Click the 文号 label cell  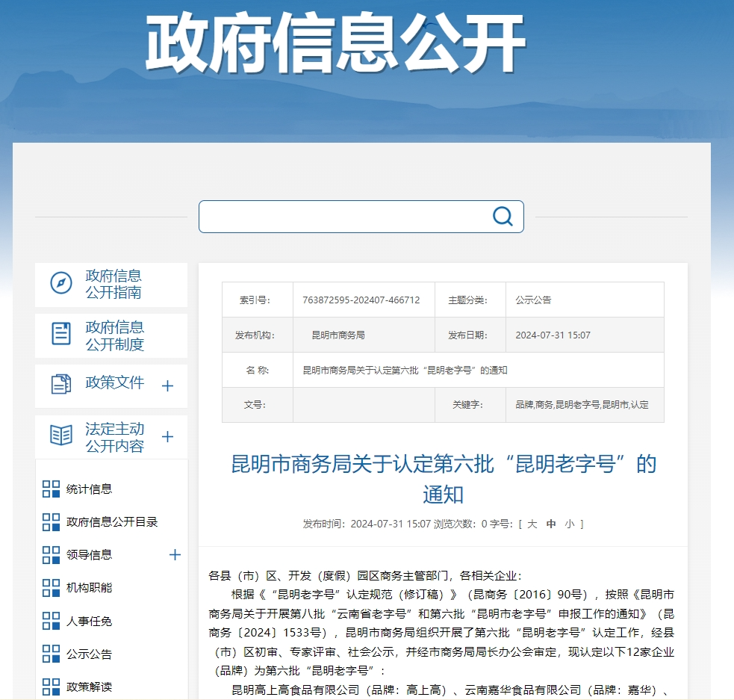point(258,405)
